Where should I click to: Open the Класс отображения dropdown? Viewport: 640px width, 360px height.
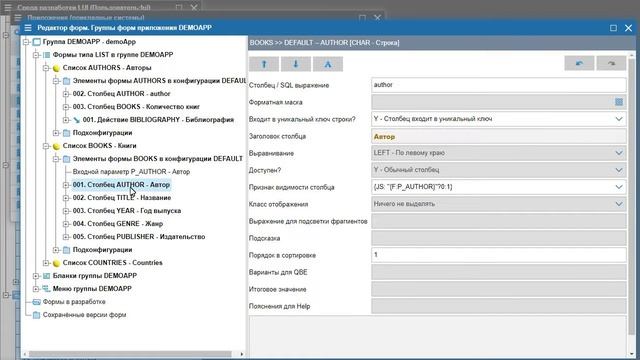click(619, 204)
